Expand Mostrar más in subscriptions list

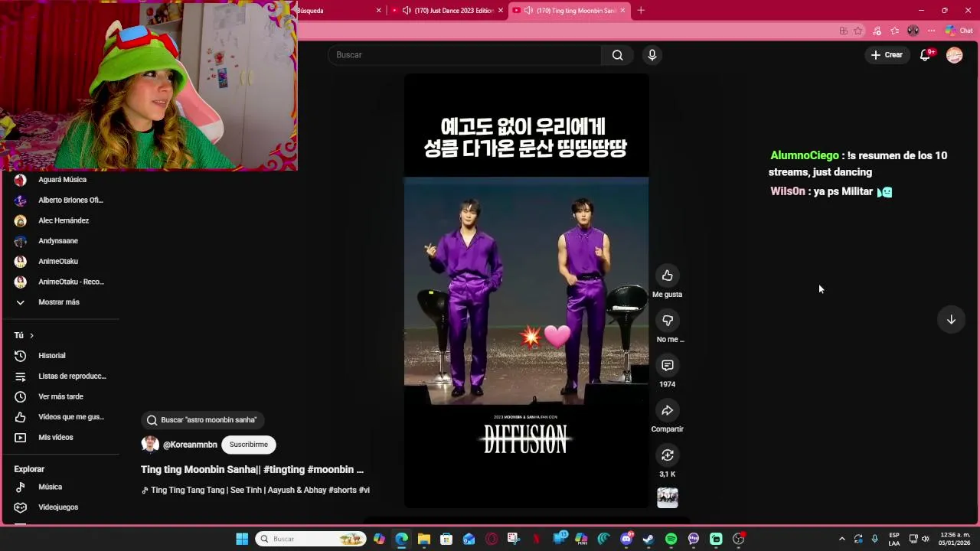tap(59, 302)
